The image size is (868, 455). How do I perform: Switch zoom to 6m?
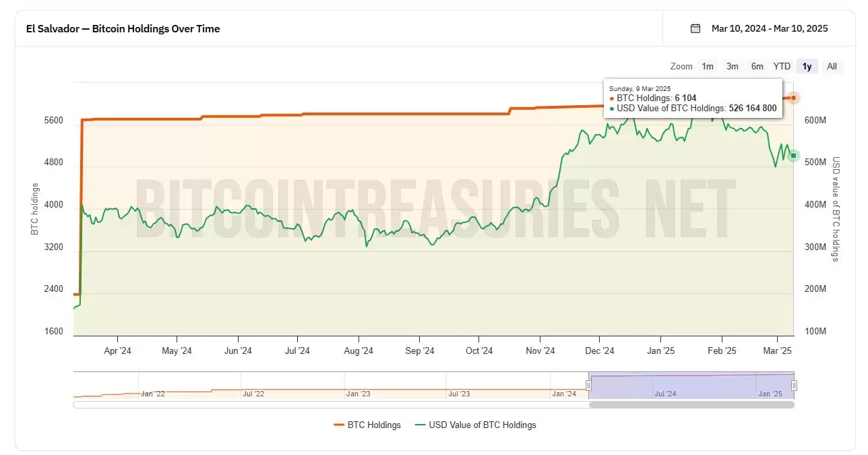[x=757, y=66]
